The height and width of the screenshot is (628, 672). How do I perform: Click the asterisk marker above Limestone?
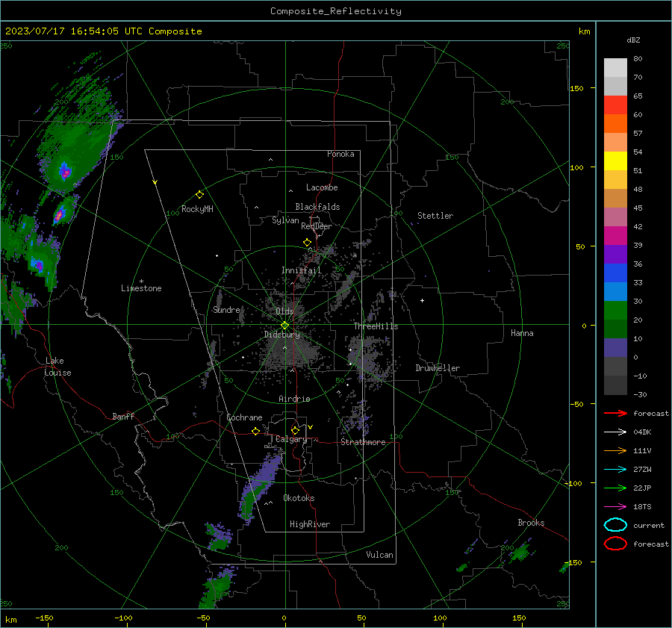141,282
